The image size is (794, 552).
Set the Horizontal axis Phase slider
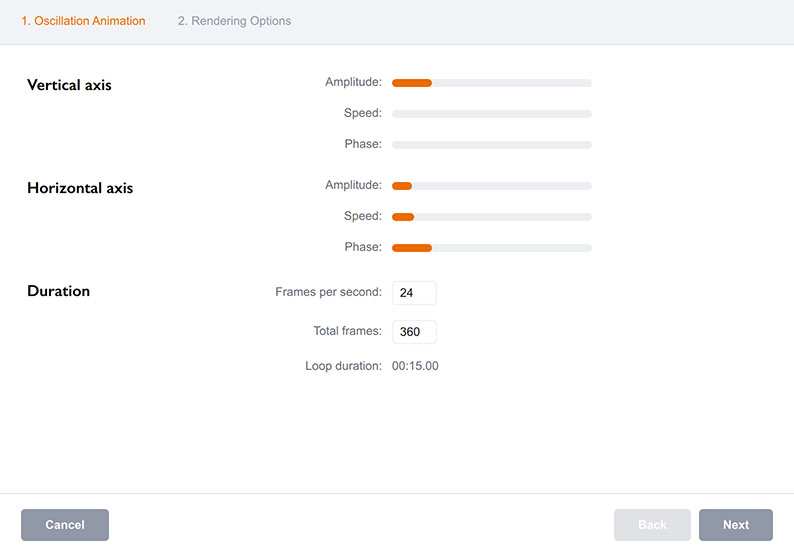[x=491, y=248]
